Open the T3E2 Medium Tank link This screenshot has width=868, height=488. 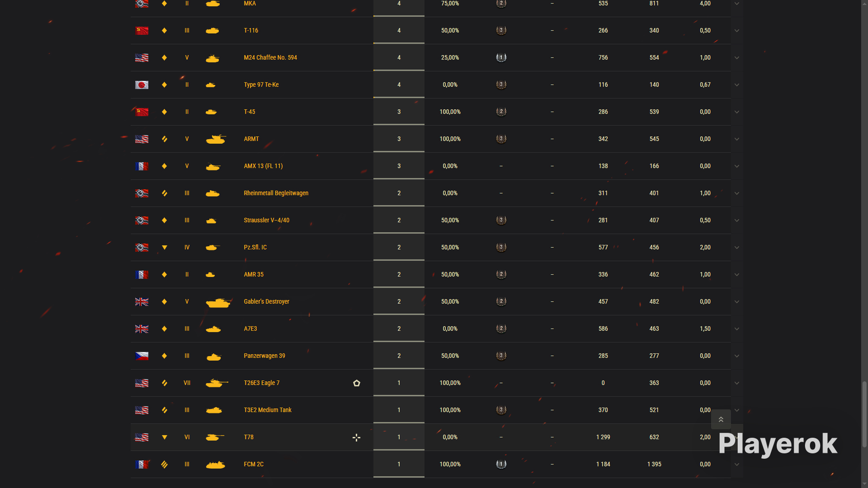click(x=267, y=410)
